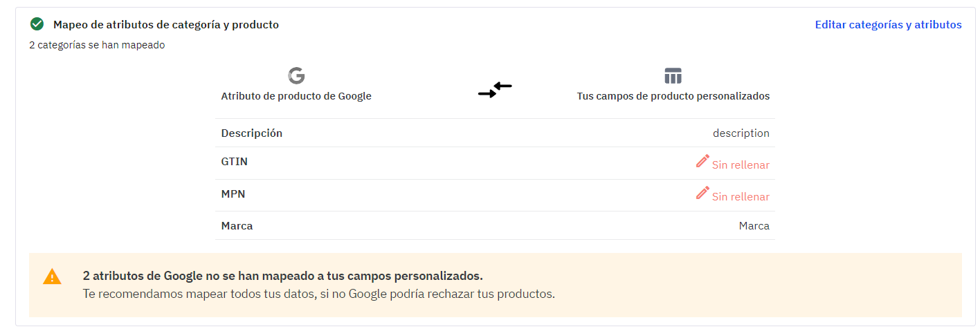Click the Mapeo de atributos section heading

166,24
